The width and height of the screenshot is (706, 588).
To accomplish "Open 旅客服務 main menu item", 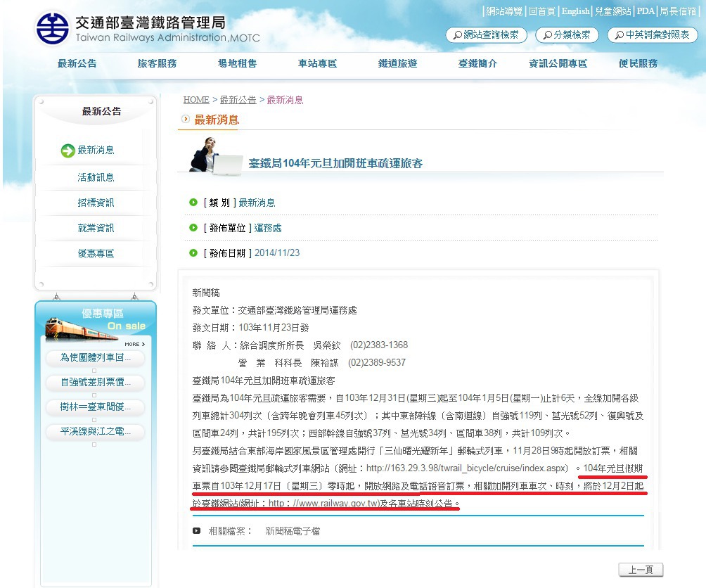I will [x=157, y=63].
